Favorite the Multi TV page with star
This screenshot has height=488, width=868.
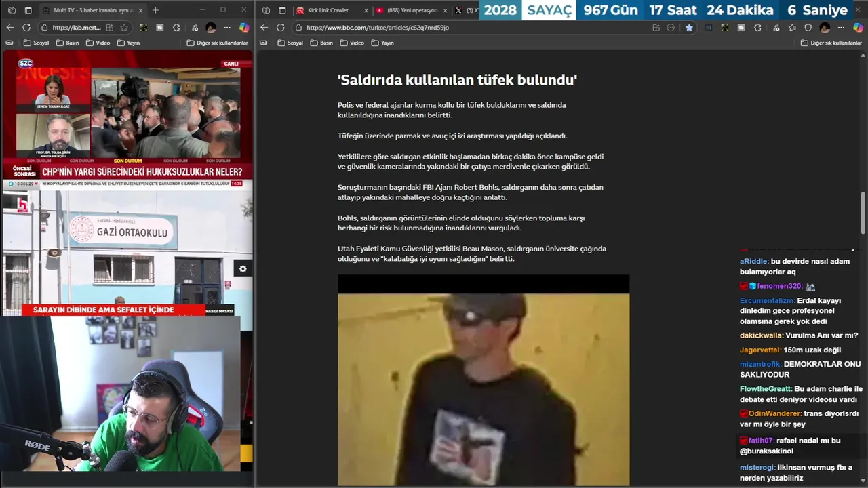125,27
